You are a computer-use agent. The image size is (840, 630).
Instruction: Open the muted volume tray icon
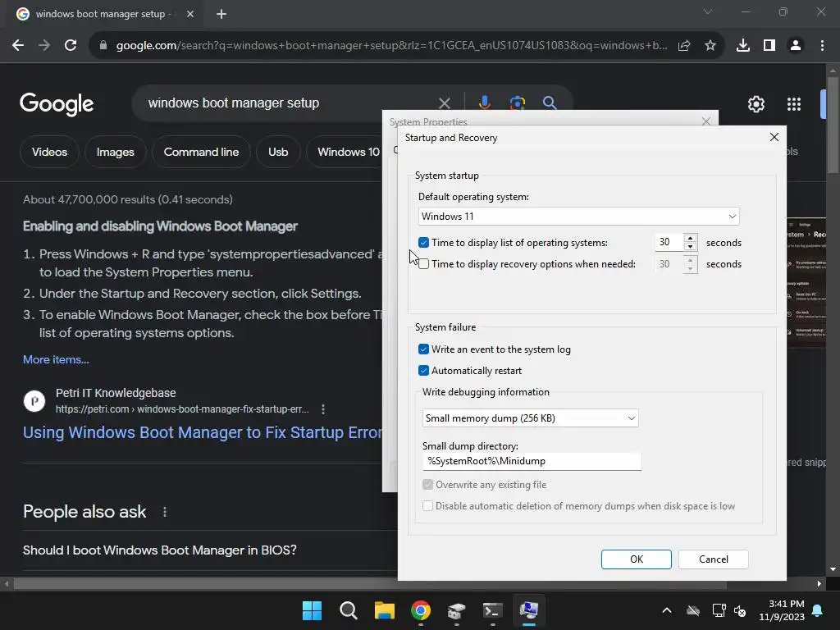[x=740, y=610]
